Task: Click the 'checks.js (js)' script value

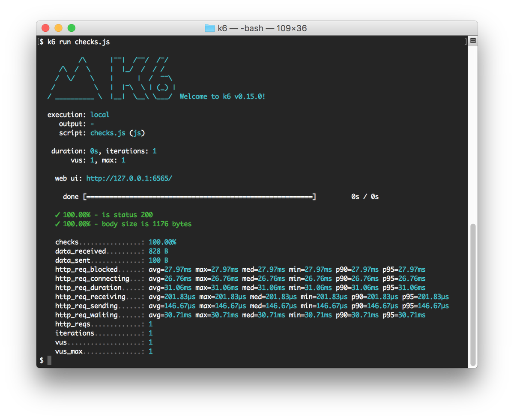Action: point(117,133)
